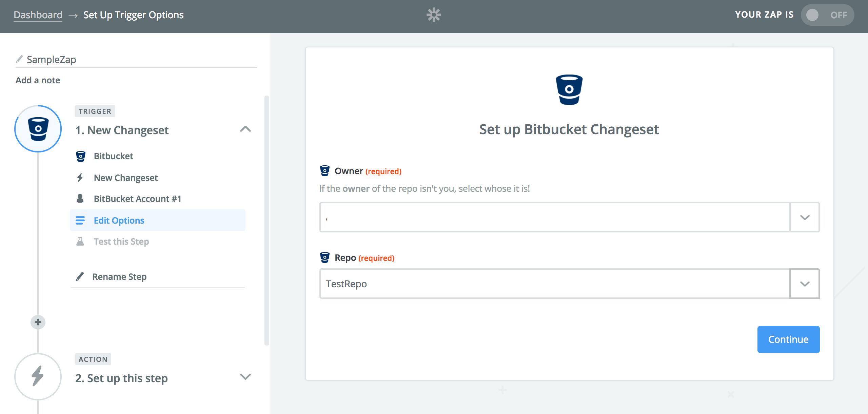Turn the Zap switch from OFF to on
The height and width of the screenshot is (414, 868).
(827, 15)
